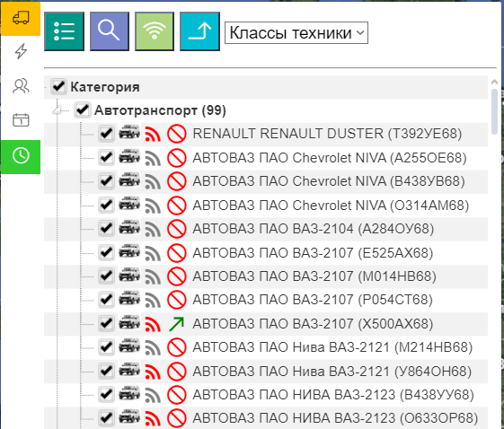This screenshot has height=429, width=504.
Task: Click the vehicle list scrollbar thumb
Action: pyautogui.click(x=495, y=112)
